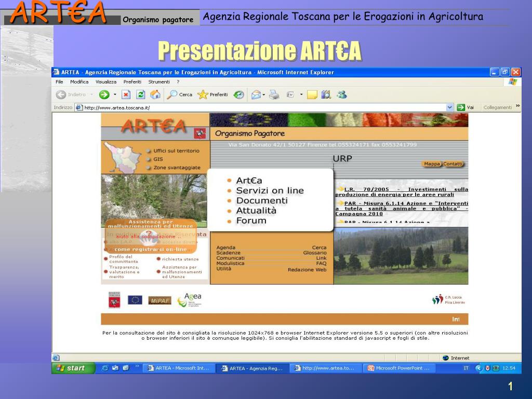
Task: Open the Preferiti menu
Action: pyautogui.click(x=132, y=82)
